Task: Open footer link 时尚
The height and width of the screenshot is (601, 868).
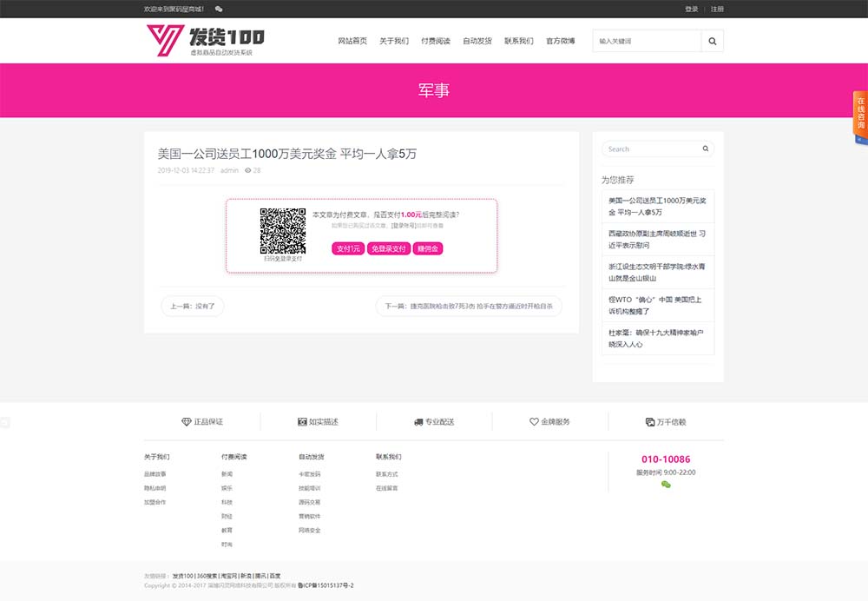Action: (x=227, y=545)
